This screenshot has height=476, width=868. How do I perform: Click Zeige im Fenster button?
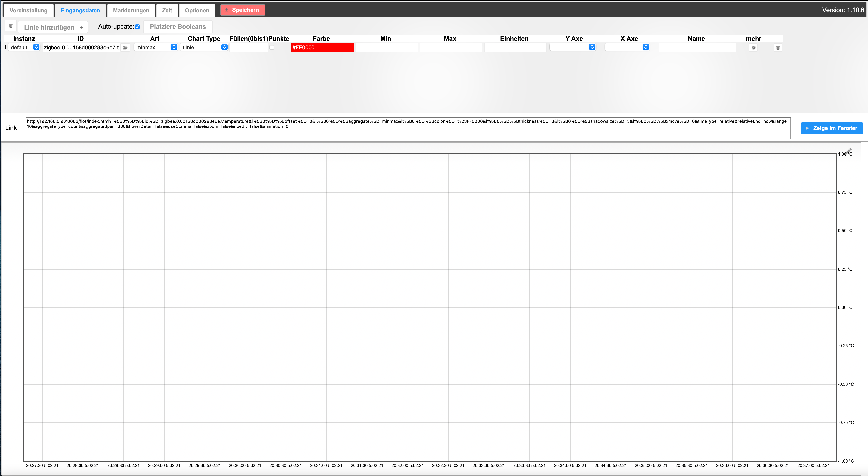coord(832,128)
